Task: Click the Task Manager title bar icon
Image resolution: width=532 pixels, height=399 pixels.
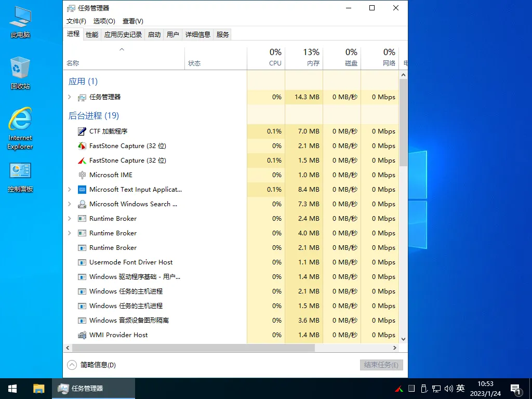Action: (x=71, y=8)
